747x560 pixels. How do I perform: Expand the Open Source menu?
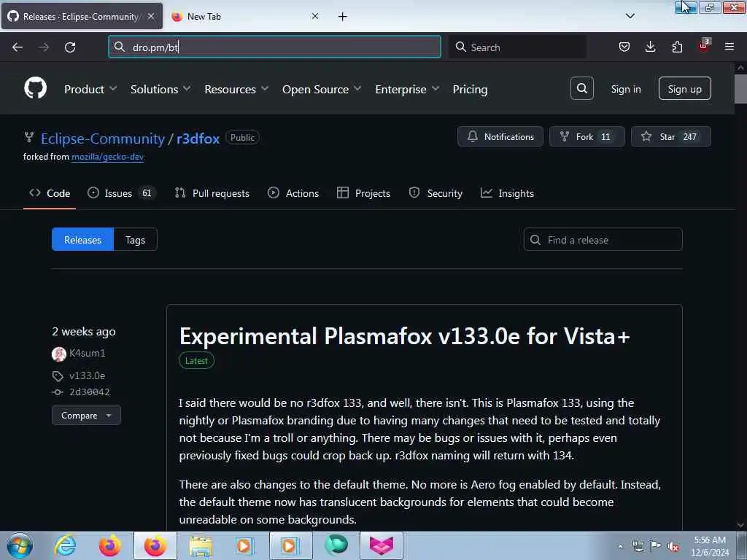click(x=322, y=89)
